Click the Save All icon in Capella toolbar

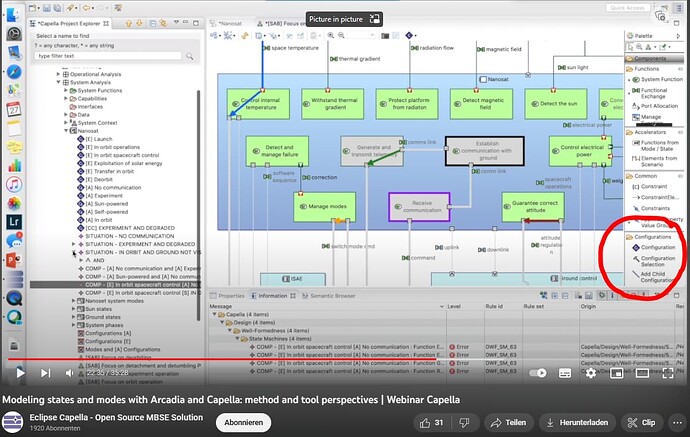[x=57, y=8]
